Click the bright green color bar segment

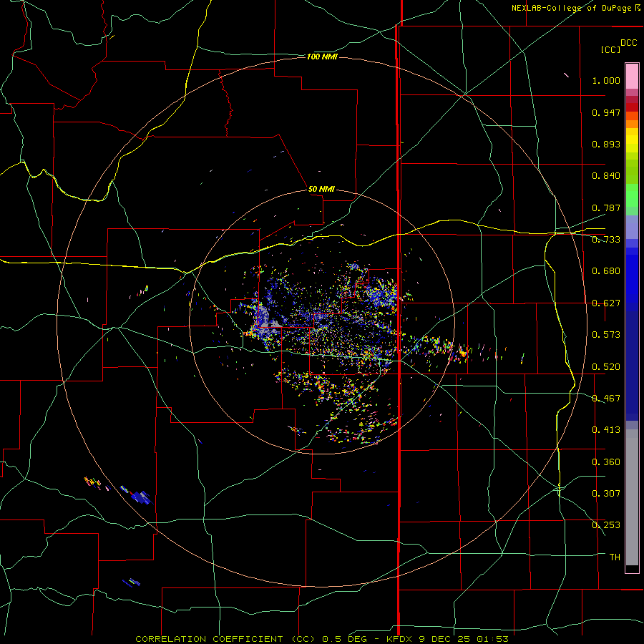[x=632, y=195]
